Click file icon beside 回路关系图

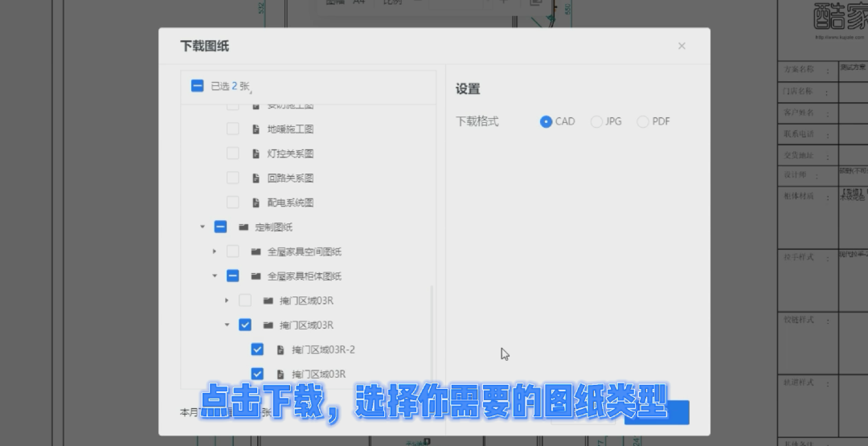click(256, 178)
